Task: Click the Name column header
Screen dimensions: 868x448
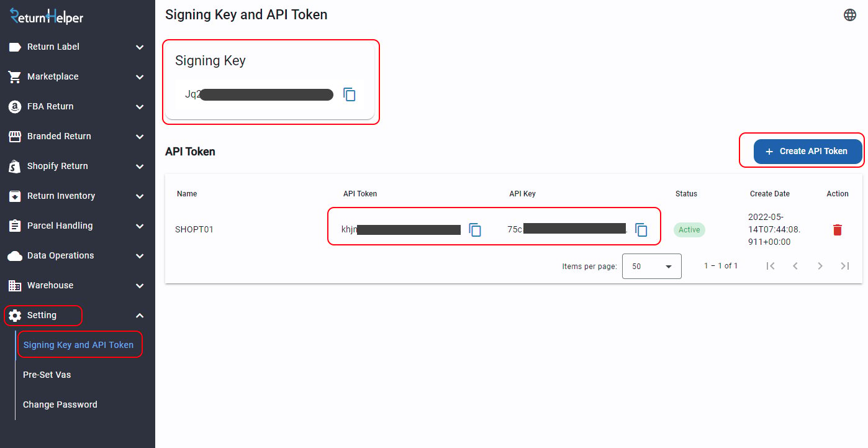Action: click(187, 194)
